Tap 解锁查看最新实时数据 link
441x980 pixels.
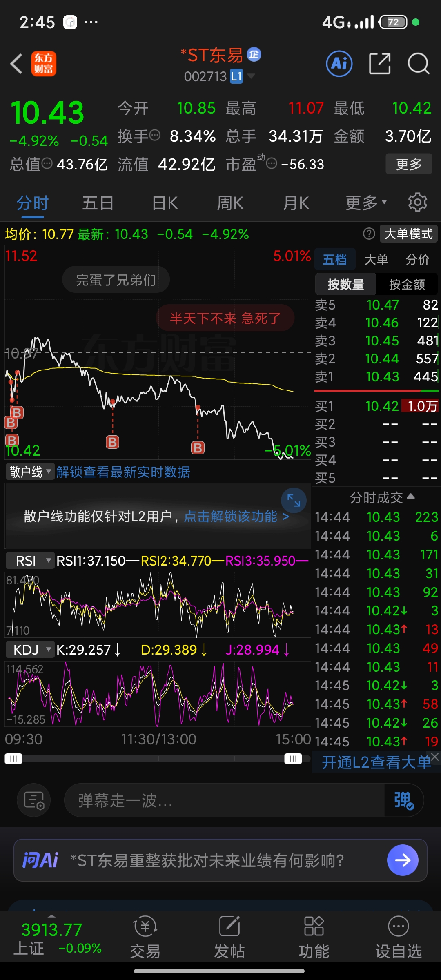pos(123,472)
